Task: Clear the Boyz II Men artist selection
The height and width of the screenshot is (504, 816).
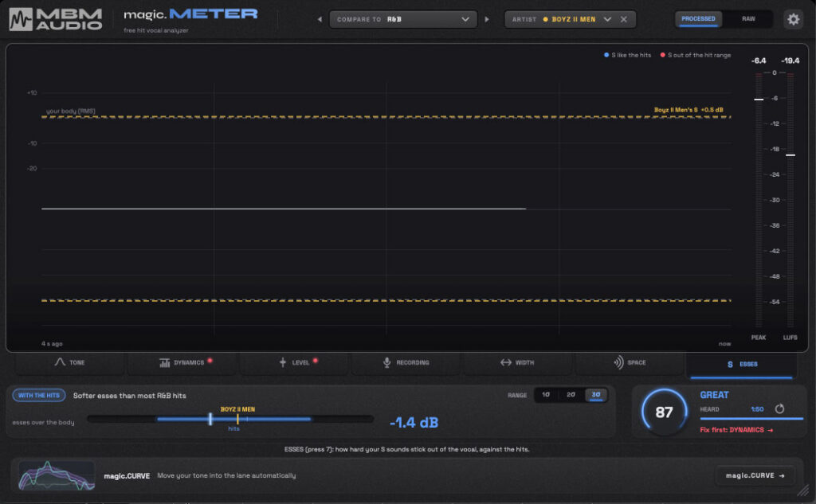Action: point(623,19)
